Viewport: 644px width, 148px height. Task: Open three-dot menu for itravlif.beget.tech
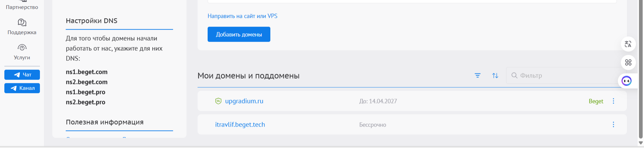click(x=613, y=125)
